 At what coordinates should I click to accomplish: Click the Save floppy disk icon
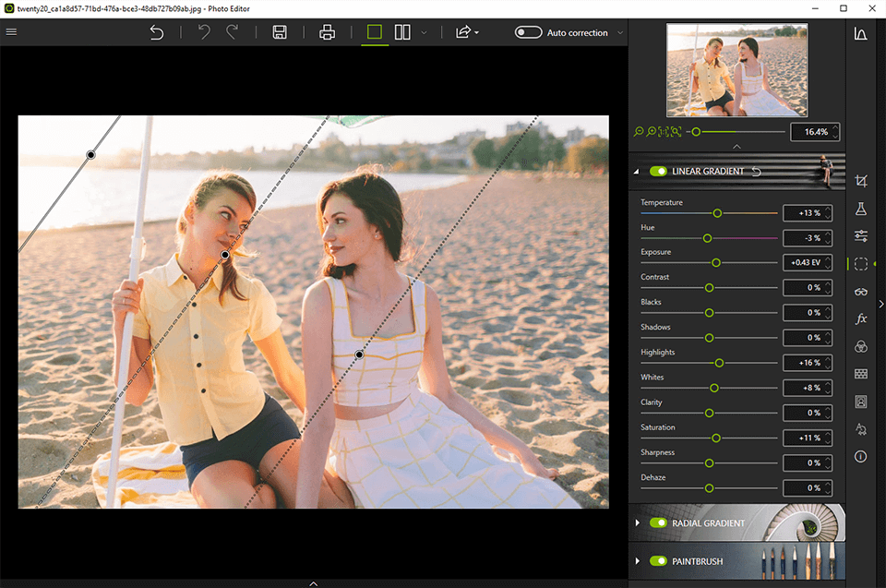pyautogui.click(x=280, y=32)
